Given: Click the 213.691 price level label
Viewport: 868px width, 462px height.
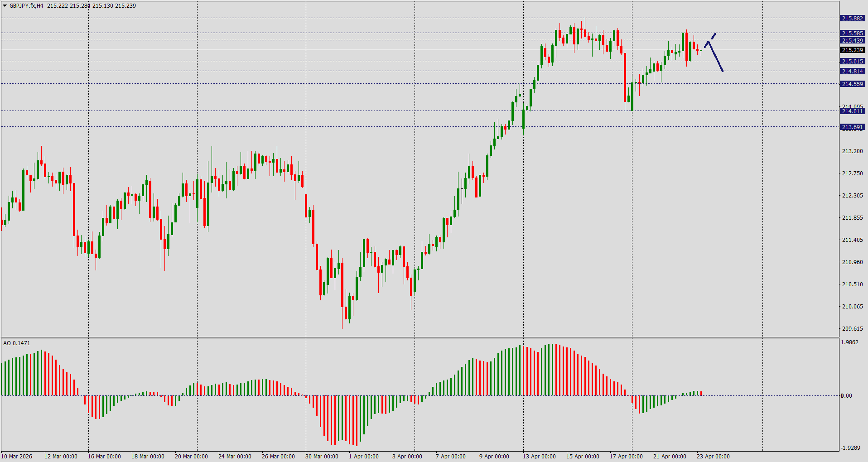Looking at the screenshot, I should (853, 127).
